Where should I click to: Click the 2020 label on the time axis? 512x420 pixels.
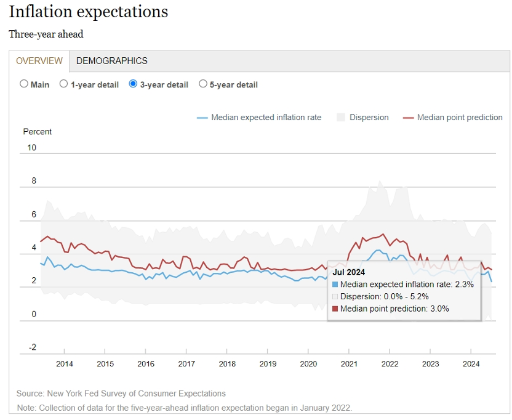[x=308, y=364]
